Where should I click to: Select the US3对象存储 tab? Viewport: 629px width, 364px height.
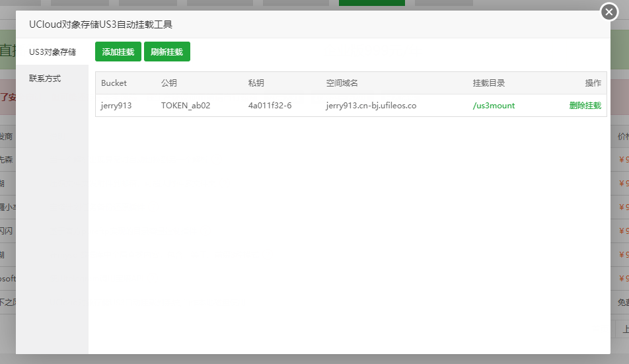tap(52, 52)
